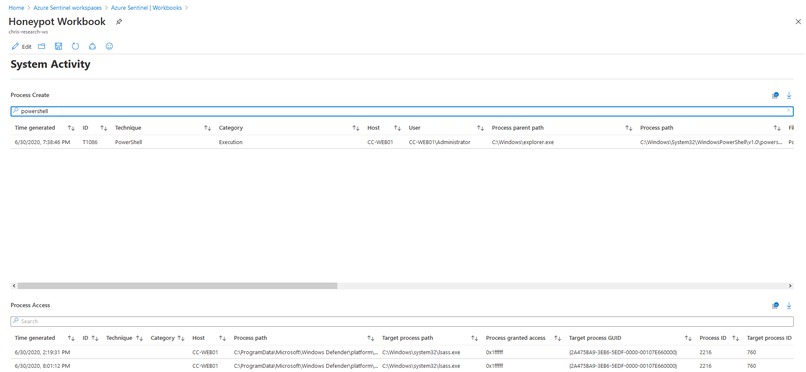The height and width of the screenshot is (372, 806).
Task: Sort Process Access by Technique
Action: pyautogui.click(x=139, y=338)
